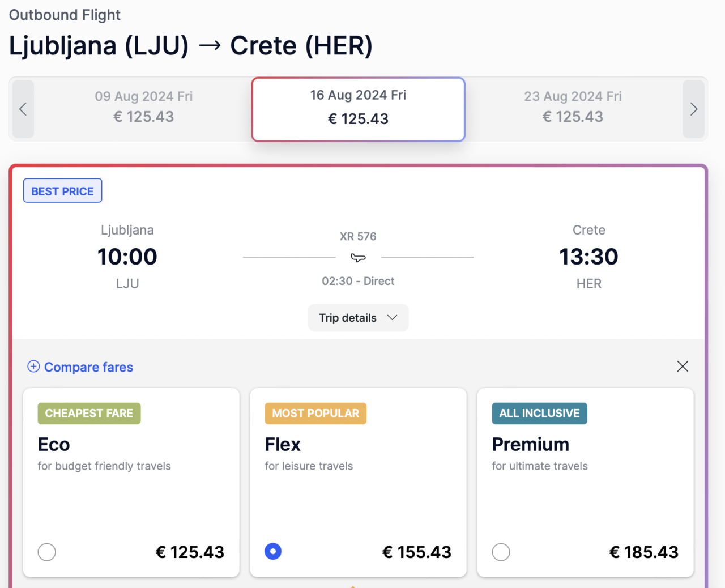The image size is (725, 588).
Task: Click the Premium fare title
Action: coord(530,445)
